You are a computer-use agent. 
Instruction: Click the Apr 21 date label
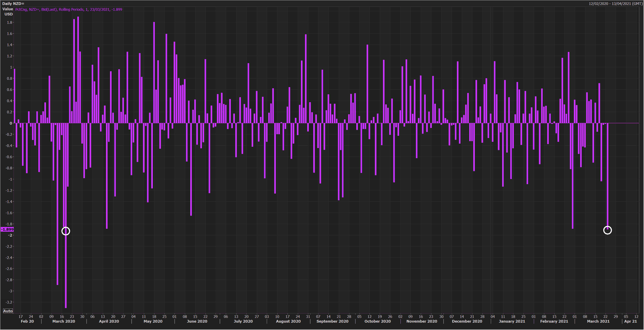coord(630,321)
